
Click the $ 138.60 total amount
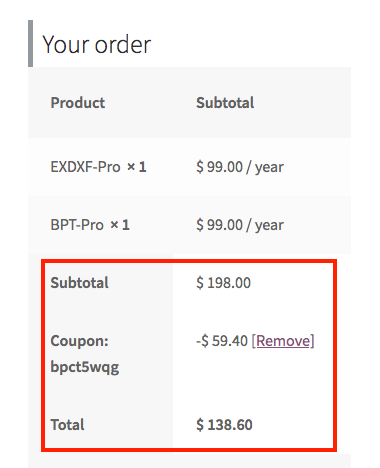(224, 425)
